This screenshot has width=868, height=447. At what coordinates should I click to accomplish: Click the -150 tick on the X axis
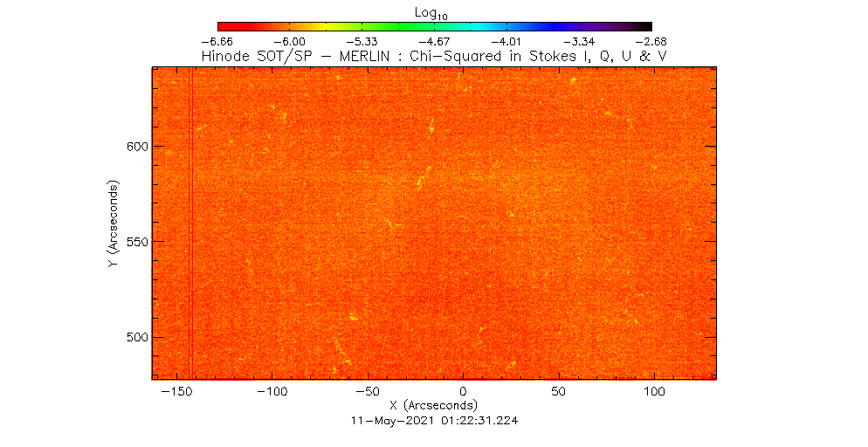pos(178,392)
